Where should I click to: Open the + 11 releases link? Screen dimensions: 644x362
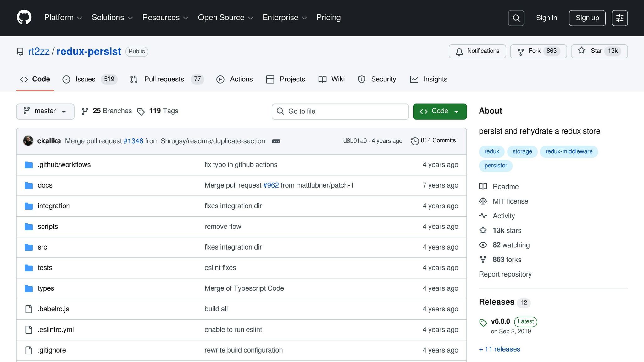point(499,349)
